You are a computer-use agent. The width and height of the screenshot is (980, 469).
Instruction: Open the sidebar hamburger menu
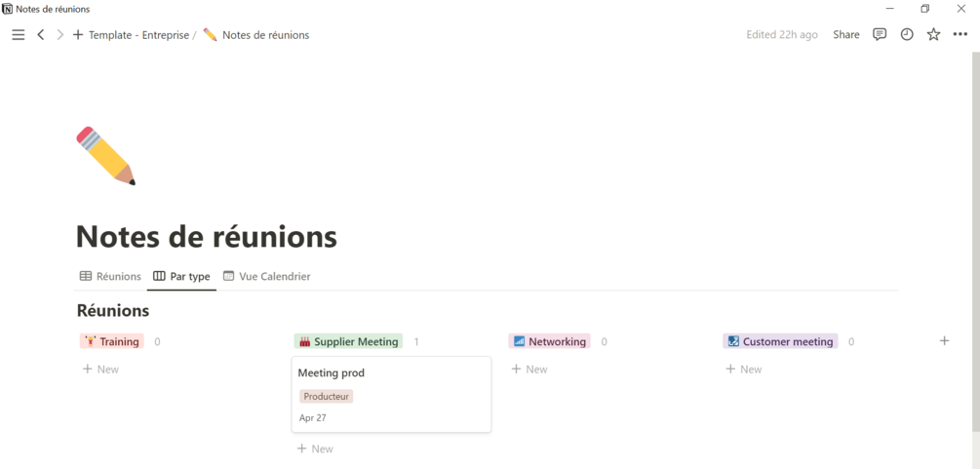point(18,35)
